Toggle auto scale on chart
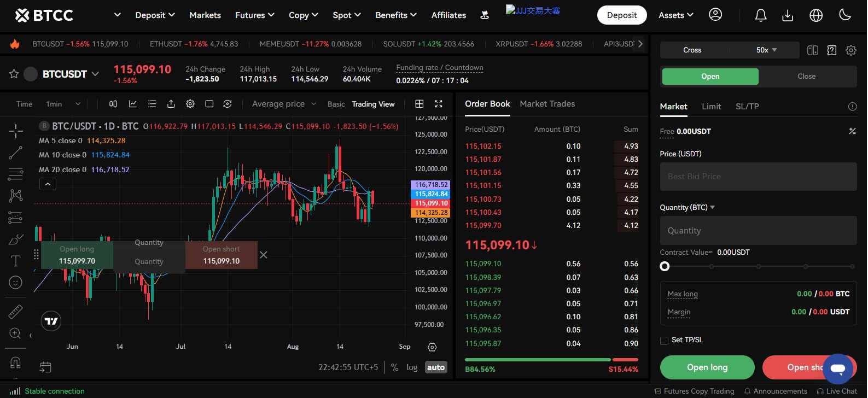This screenshot has width=868, height=398. 436,367
